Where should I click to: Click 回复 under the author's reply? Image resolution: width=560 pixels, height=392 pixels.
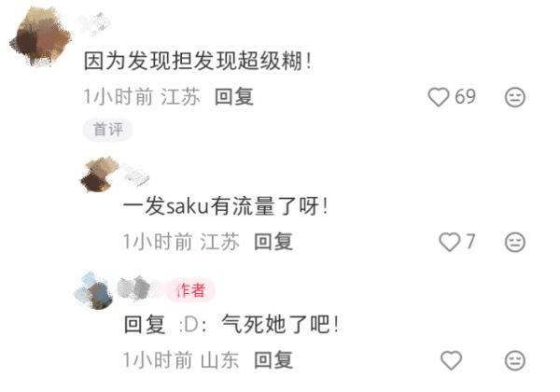(x=273, y=360)
